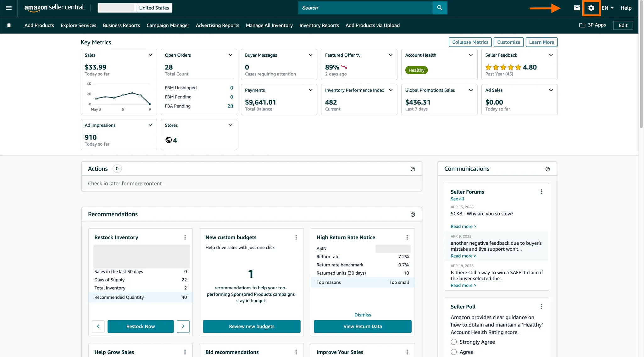Click the Customize button

[508, 42]
